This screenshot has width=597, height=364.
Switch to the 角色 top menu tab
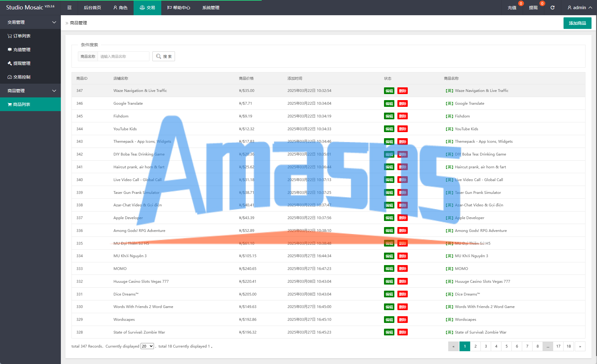point(120,8)
